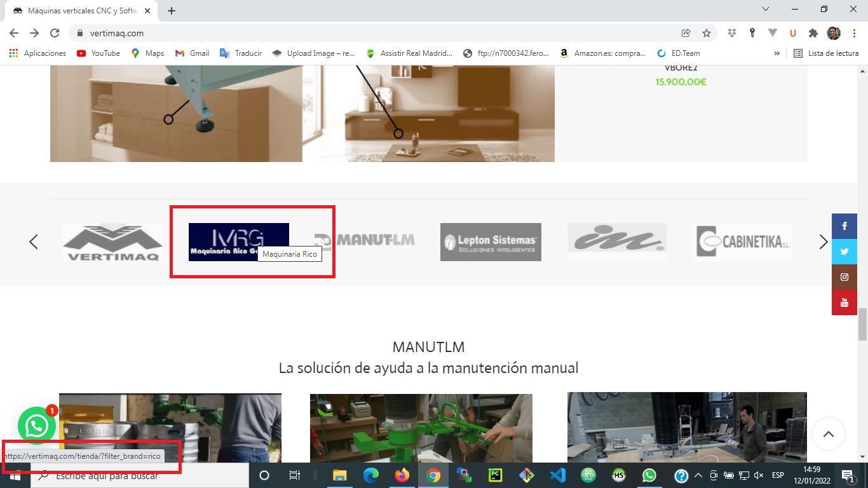The height and width of the screenshot is (488, 868).
Task: Open File Explorer from the taskbar
Action: (x=340, y=475)
